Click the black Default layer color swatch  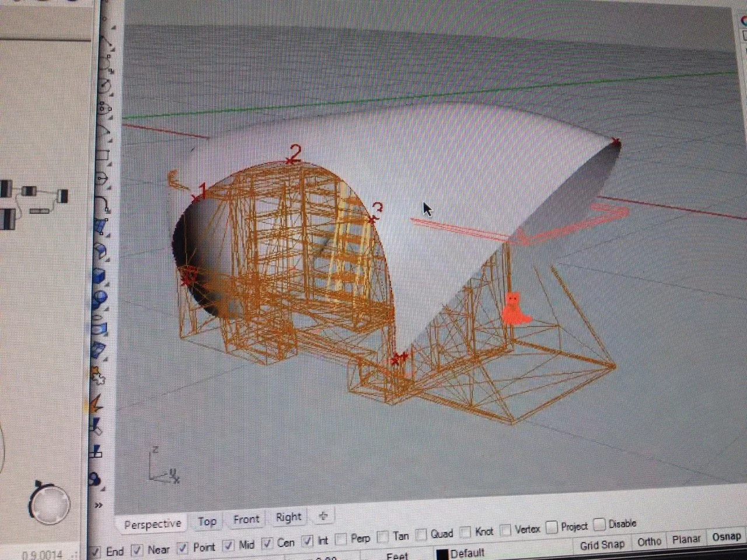click(x=442, y=554)
